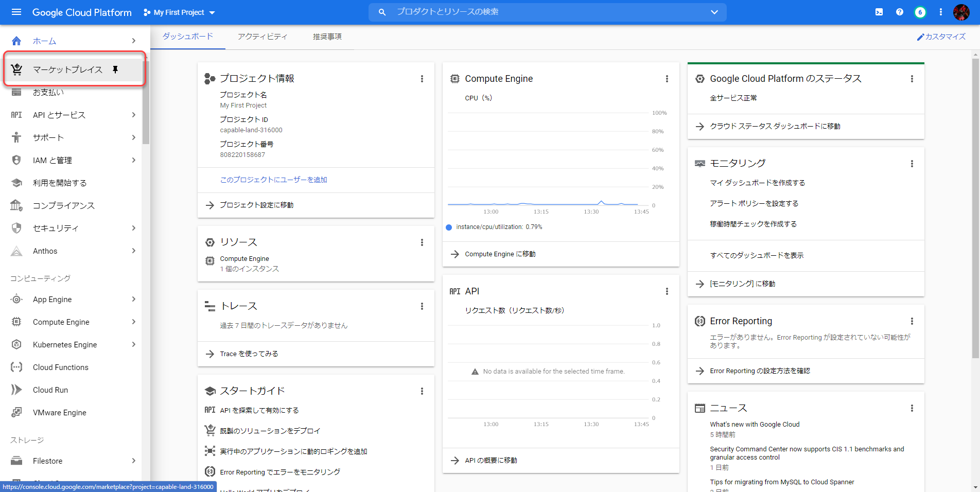Viewport: 980px width, 492px height.
Task: Open What's new with Google Cloud article
Action: pyautogui.click(x=755, y=425)
